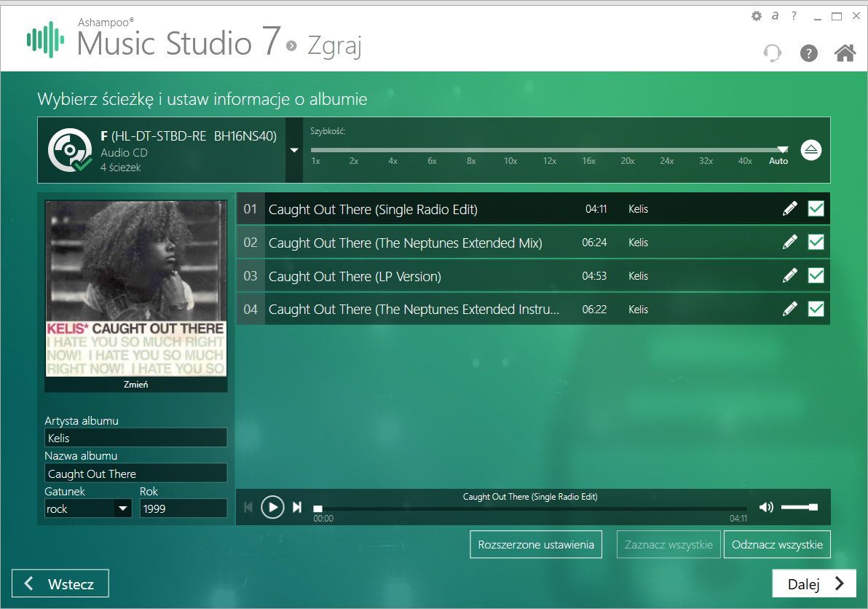This screenshot has width=868, height=609.
Task: Go to the home screen via the house icon
Action: click(845, 53)
